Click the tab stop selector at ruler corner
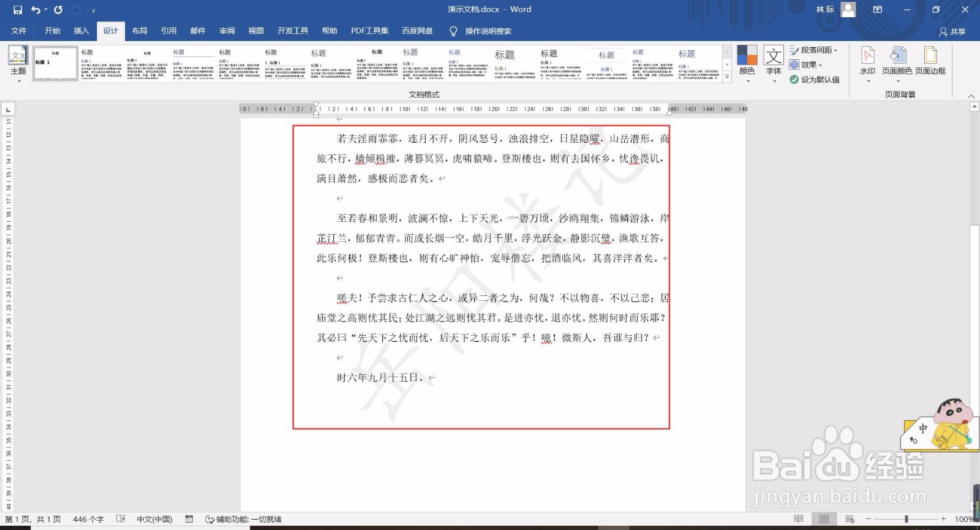Viewport: 980px width, 530px height. [x=8, y=110]
